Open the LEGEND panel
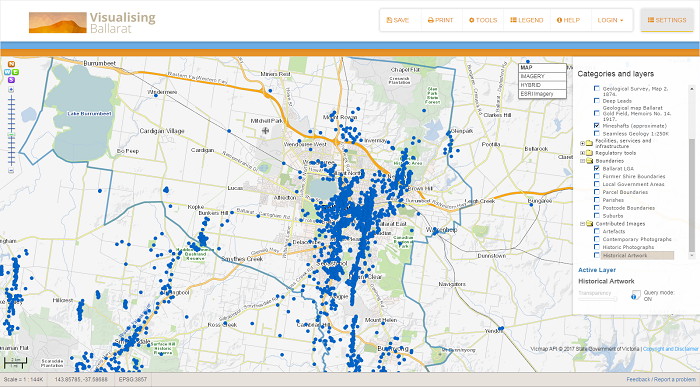700x387 pixels. click(x=527, y=20)
